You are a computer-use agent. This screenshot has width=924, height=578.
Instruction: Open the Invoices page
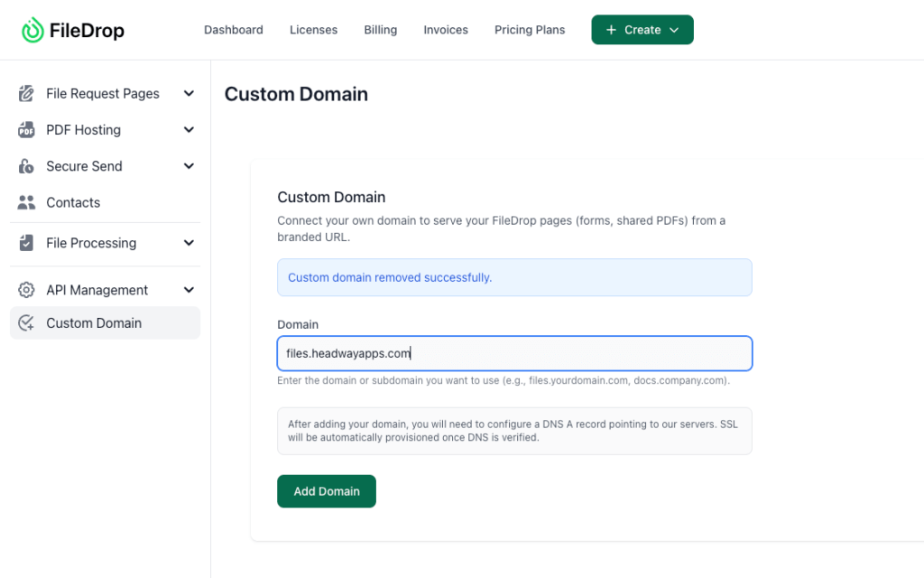point(445,29)
